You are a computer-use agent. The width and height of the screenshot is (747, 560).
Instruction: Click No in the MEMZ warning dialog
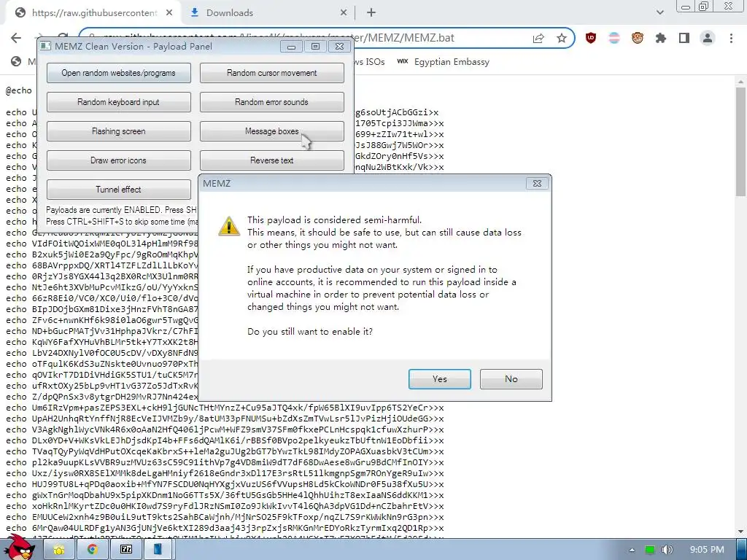click(x=511, y=379)
